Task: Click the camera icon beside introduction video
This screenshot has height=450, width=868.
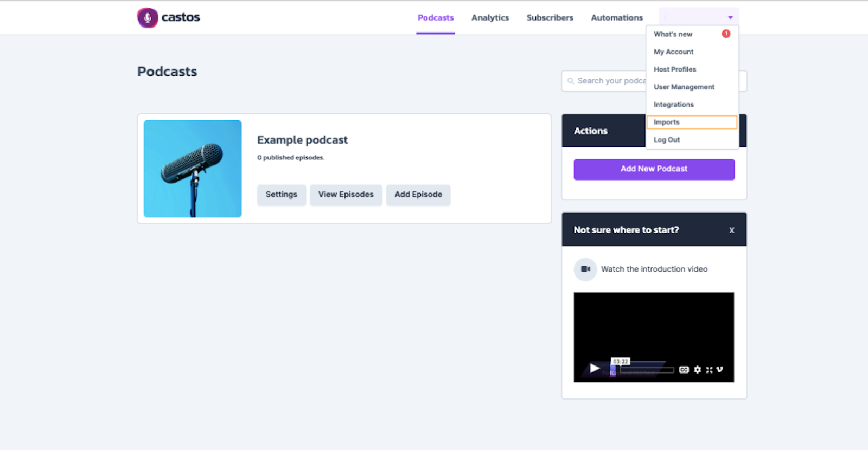Action: click(585, 269)
